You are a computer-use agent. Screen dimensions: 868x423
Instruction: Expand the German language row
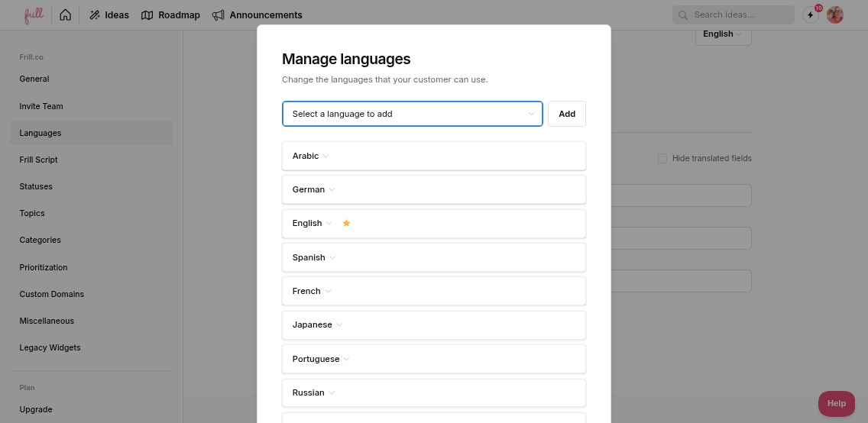(434, 189)
